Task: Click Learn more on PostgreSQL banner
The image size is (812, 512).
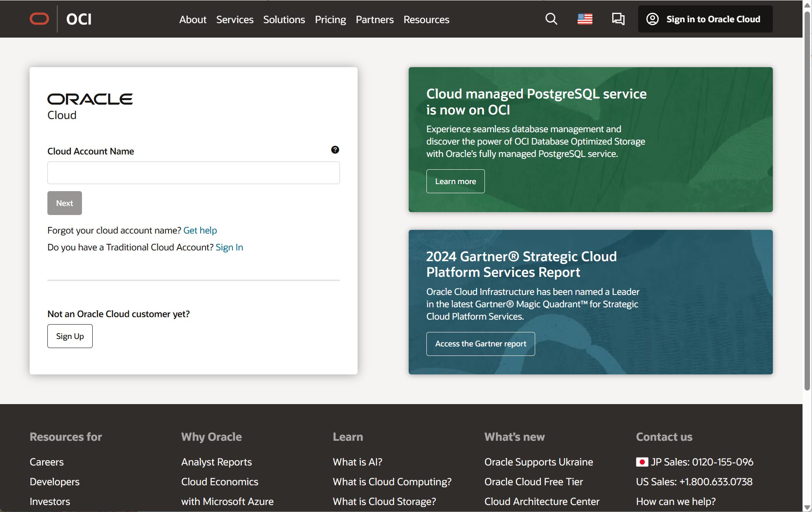Action: coord(455,181)
